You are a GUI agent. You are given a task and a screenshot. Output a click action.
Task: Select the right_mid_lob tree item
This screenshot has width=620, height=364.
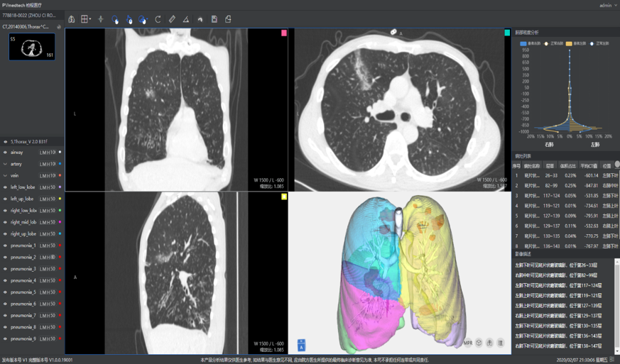[x=23, y=222]
